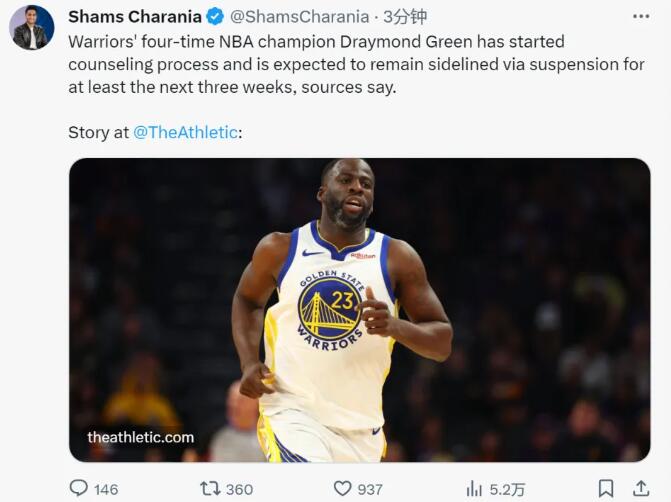
Task: Click the retweet arrows icon
Action: pos(210,488)
